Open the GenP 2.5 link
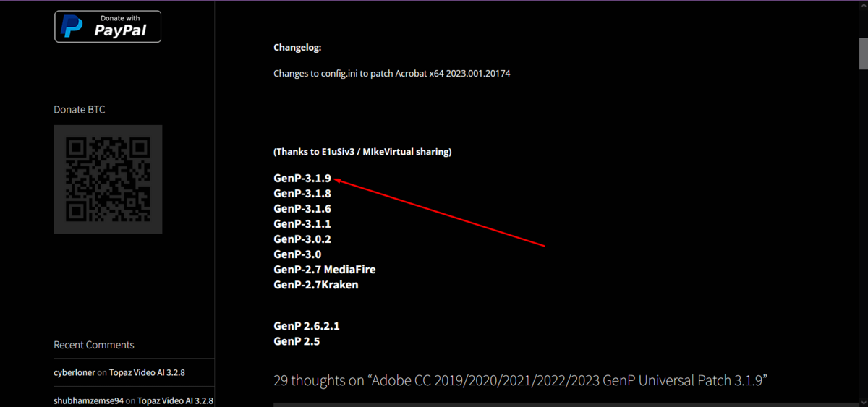Viewport: 868px width, 407px height. pyautogui.click(x=297, y=340)
